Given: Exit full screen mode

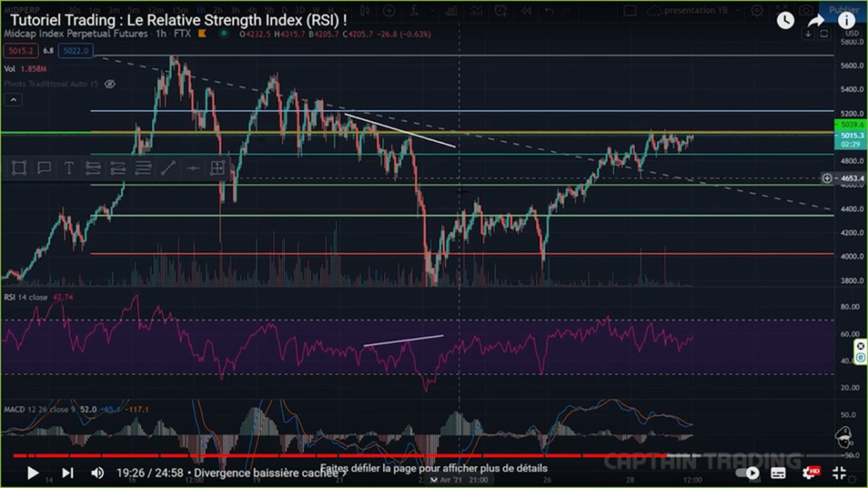Looking at the screenshot, I should (839, 473).
